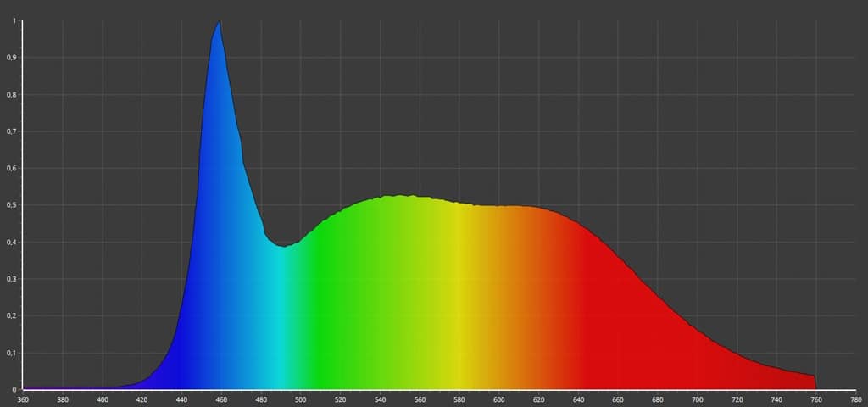Click the sharp curve drop-off at 760 nm
The height and width of the screenshot is (407, 868).
[x=815, y=382]
